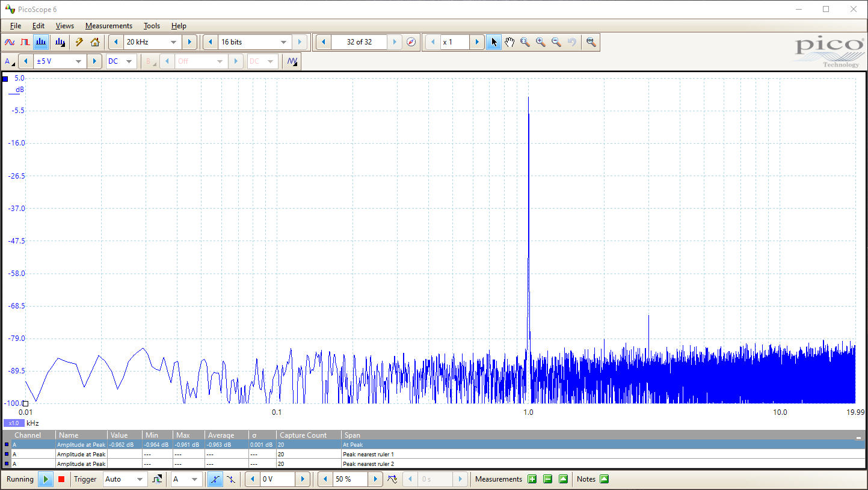
Task: Click the Zoom-out magnifier tool
Action: click(556, 42)
